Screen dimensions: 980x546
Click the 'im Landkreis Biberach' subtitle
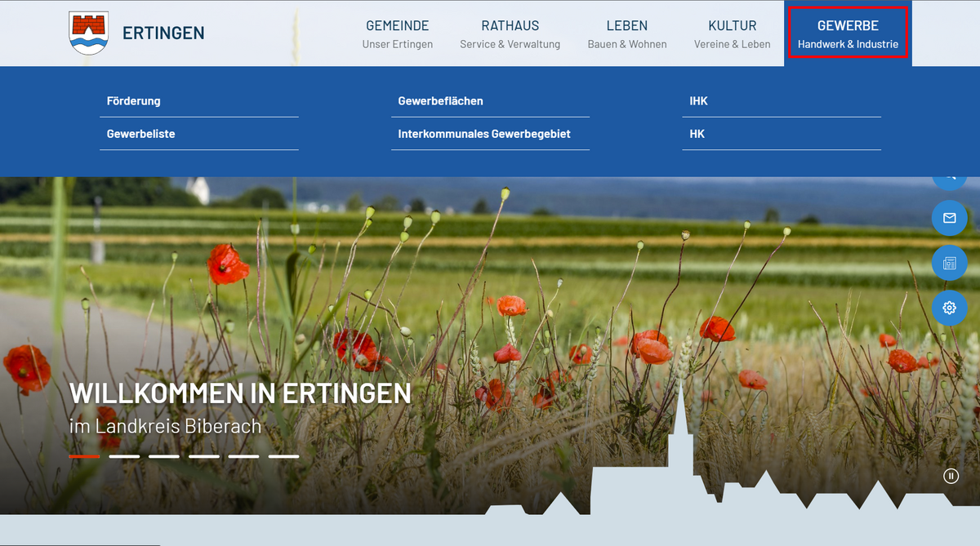click(165, 426)
